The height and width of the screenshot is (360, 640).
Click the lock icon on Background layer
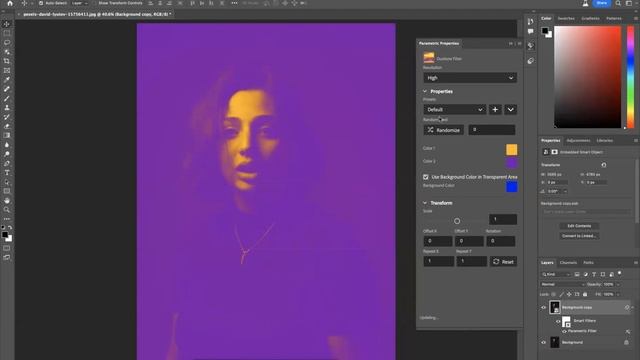tap(627, 342)
